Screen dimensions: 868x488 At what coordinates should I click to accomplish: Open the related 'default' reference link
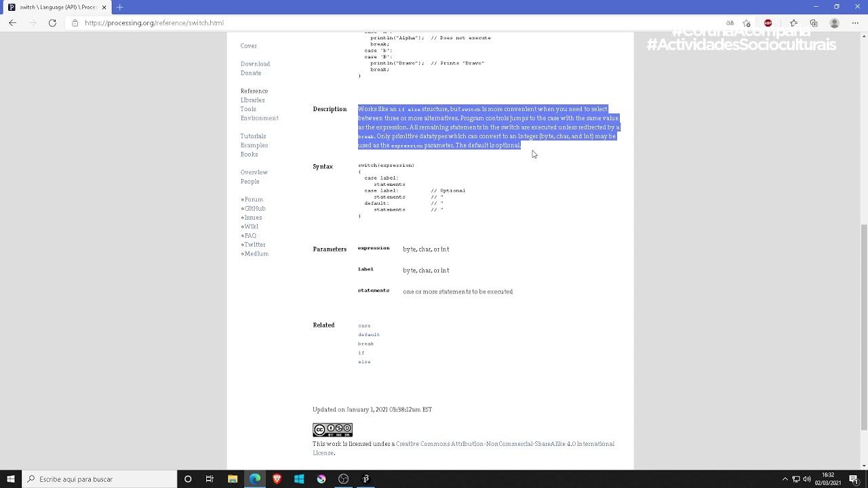(369, 335)
